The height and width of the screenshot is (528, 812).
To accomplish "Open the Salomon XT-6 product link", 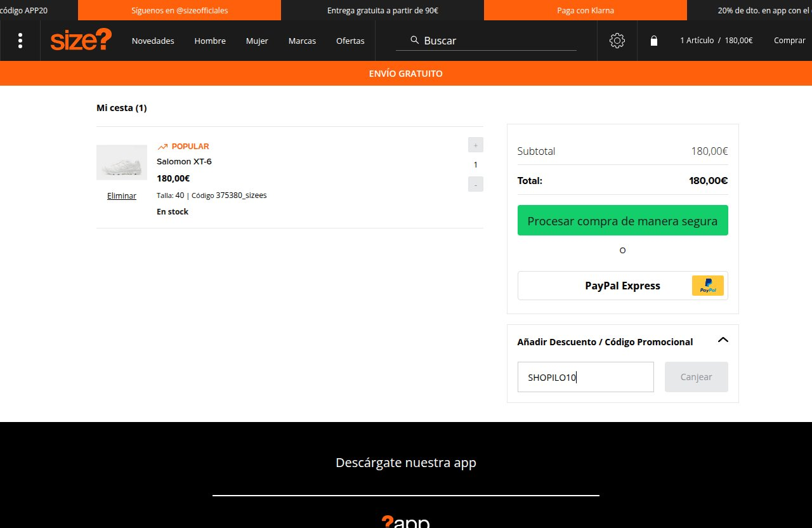I will click(184, 161).
